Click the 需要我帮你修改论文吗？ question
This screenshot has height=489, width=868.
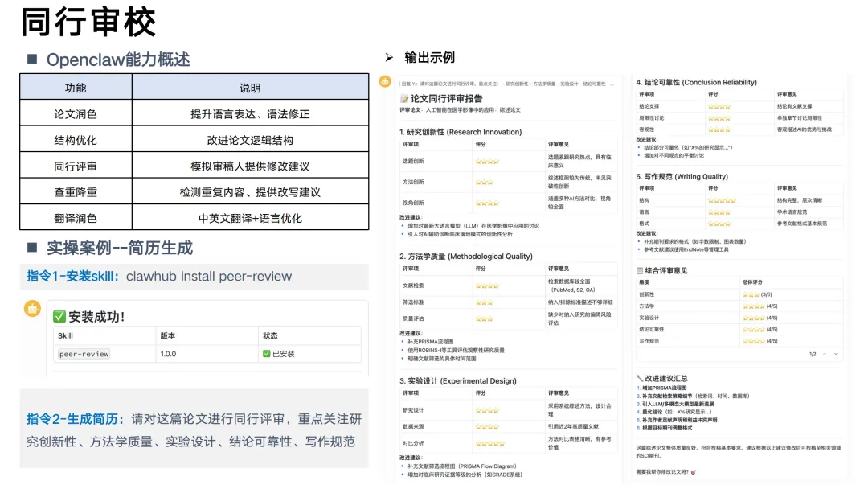click(662, 472)
